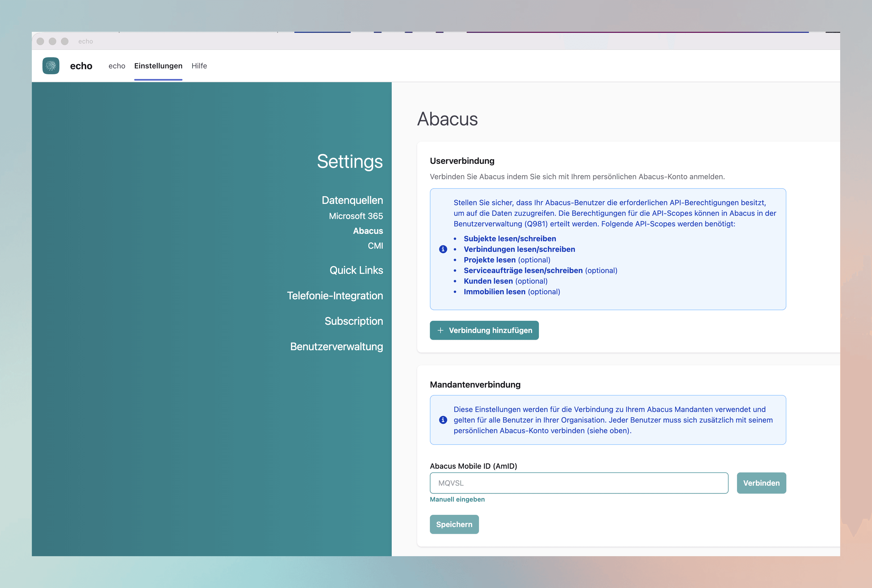Image resolution: width=872 pixels, height=588 pixels.
Task: Select Abacus in the settings sidebar
Action: click(368, 231)
